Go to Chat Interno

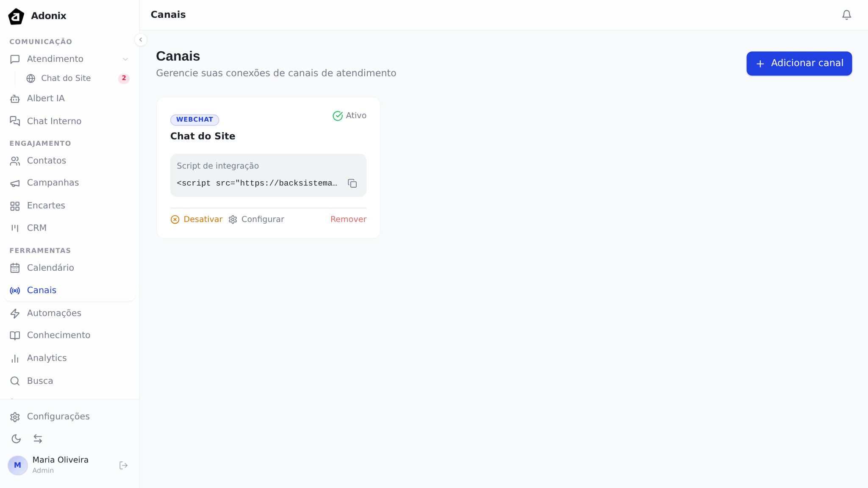69,121
